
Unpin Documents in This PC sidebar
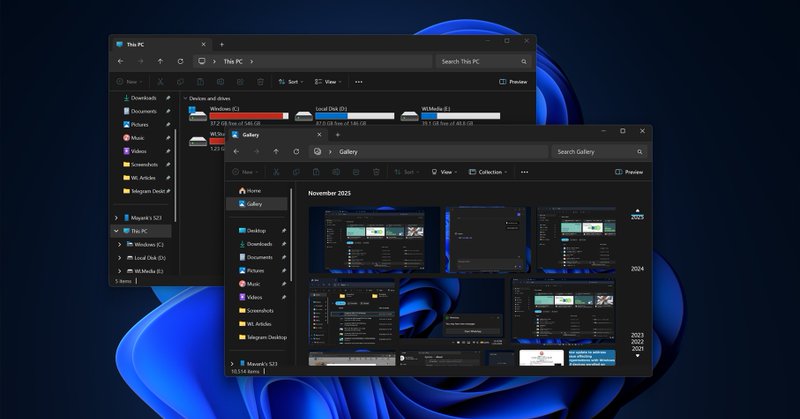168,111
